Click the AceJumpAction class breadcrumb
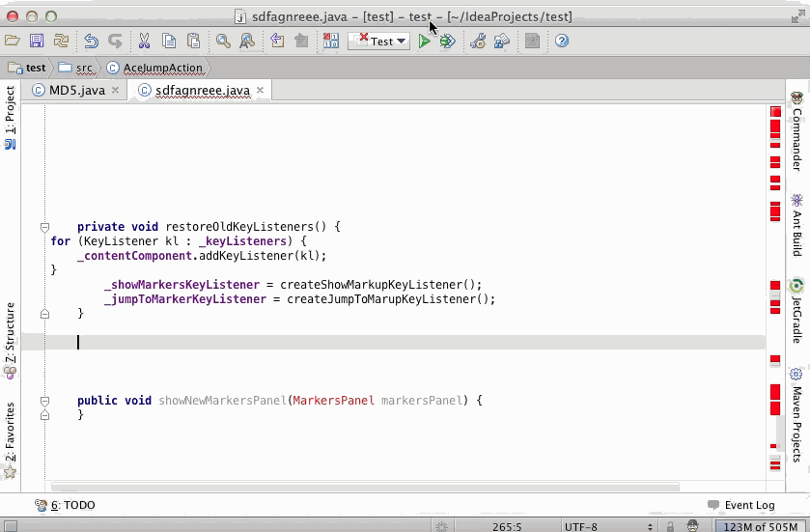Screen dimensions: 810x532 (154, 68)
